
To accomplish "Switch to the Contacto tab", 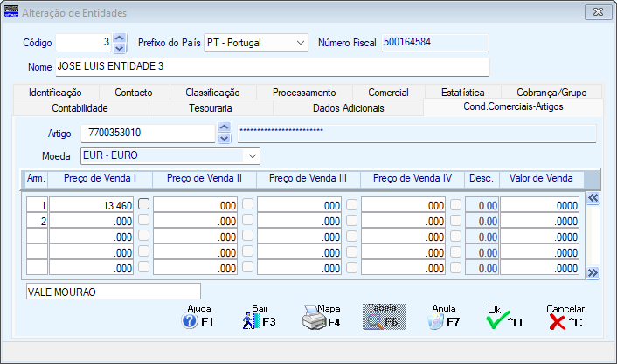I will click(x=134, y=93).
